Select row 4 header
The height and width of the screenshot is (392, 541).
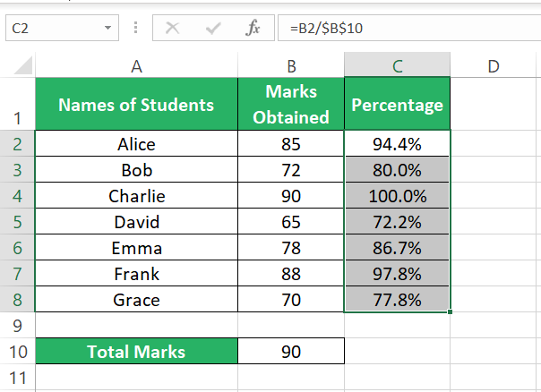17,195
